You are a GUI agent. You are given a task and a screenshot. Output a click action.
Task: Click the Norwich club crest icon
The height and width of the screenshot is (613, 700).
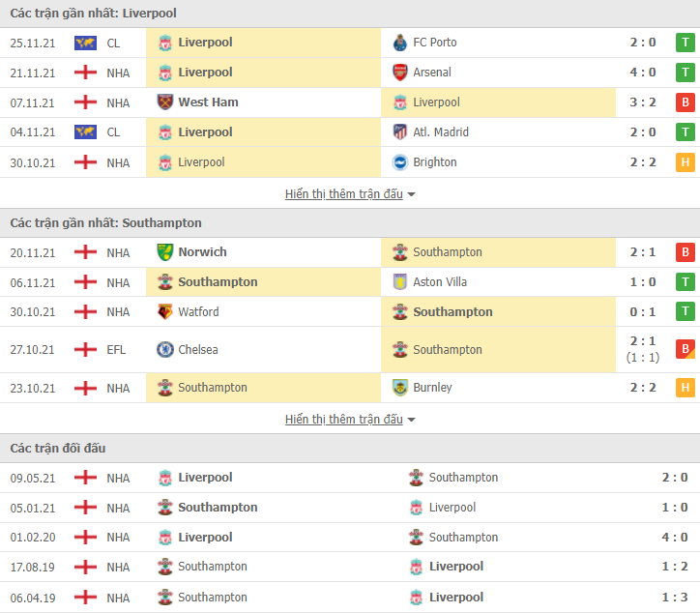point(164,252)
